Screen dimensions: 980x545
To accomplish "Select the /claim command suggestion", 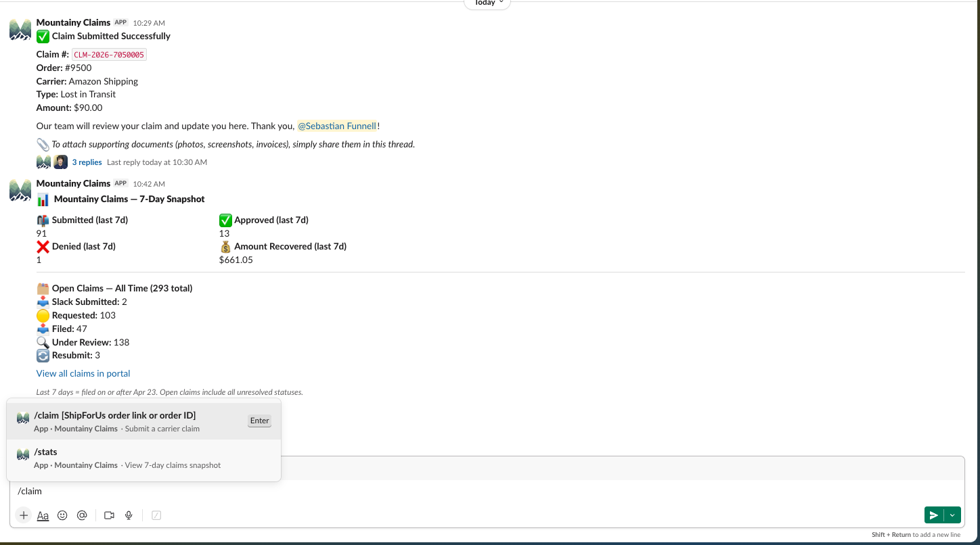I will (144, 421).
